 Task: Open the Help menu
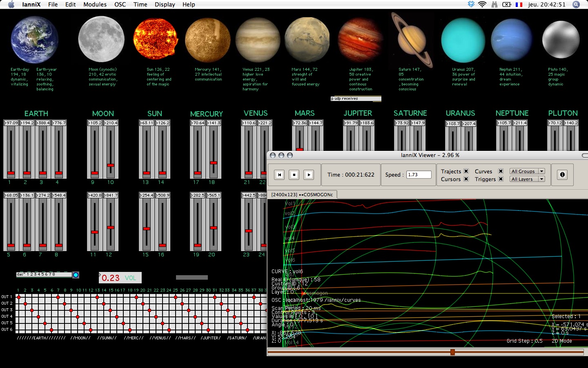(x=189, y=4)
